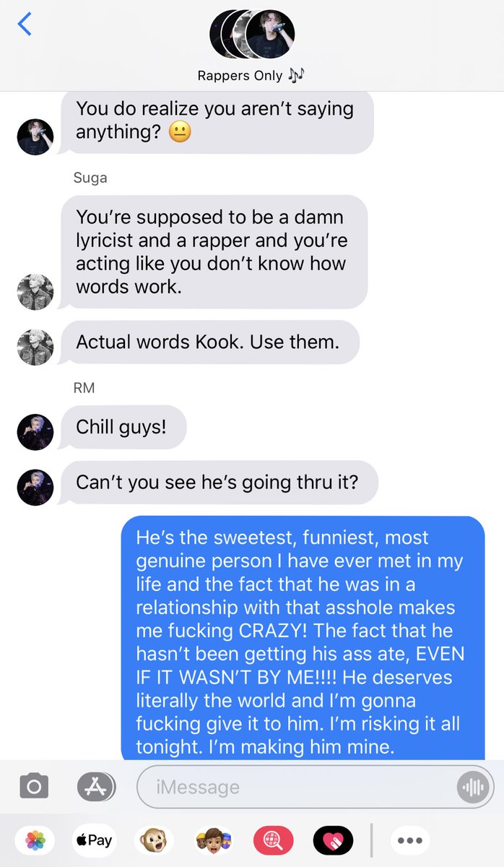Tap RM's avatar next to "Chill guys!"
The width and height of the screenshot is (504, 867).
point(35,432)
